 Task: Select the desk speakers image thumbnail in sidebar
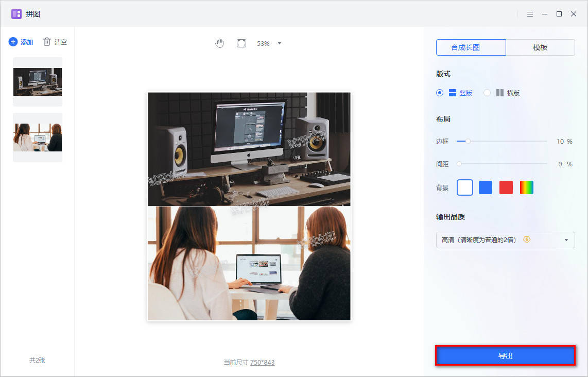coord(37,81)
